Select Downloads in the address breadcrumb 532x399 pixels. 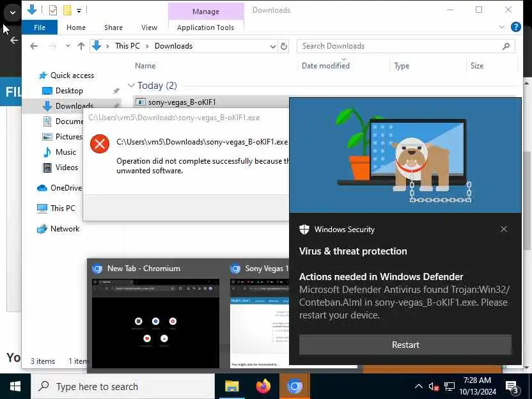point(173,46)
